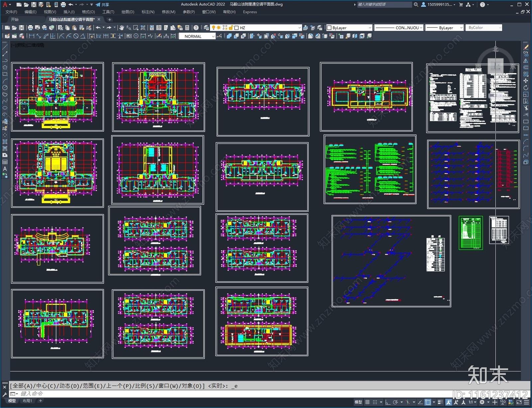The image size is (532, 408).
Task: Open the Help question mark icon
Action: pos(196,28)
